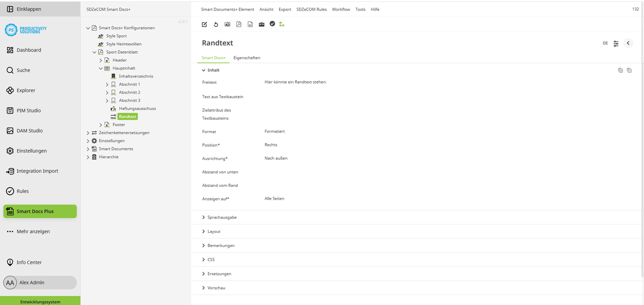Viewport: 644px width, 305px height.
Task: Select the Randtext tree item
Action: click(x=127, y=116)
